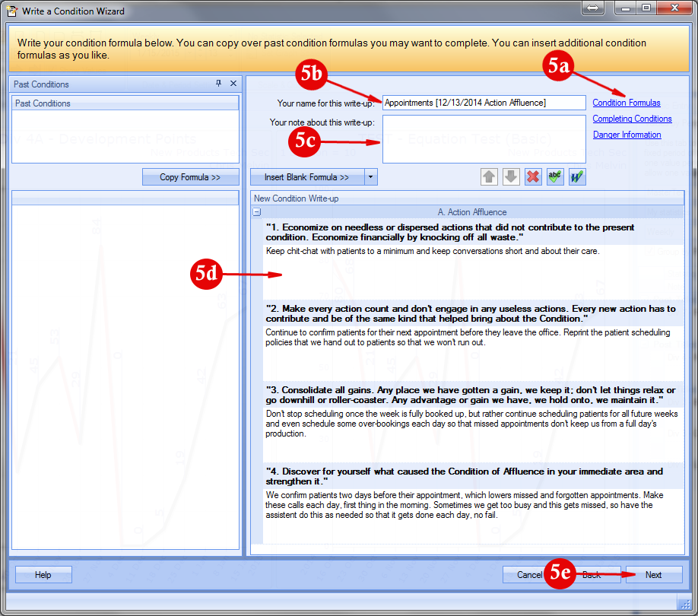Image resolution: width=698 pixels, height=616 pixels.
Task: Edit the write-up name field
Action: tap(484, 103)
